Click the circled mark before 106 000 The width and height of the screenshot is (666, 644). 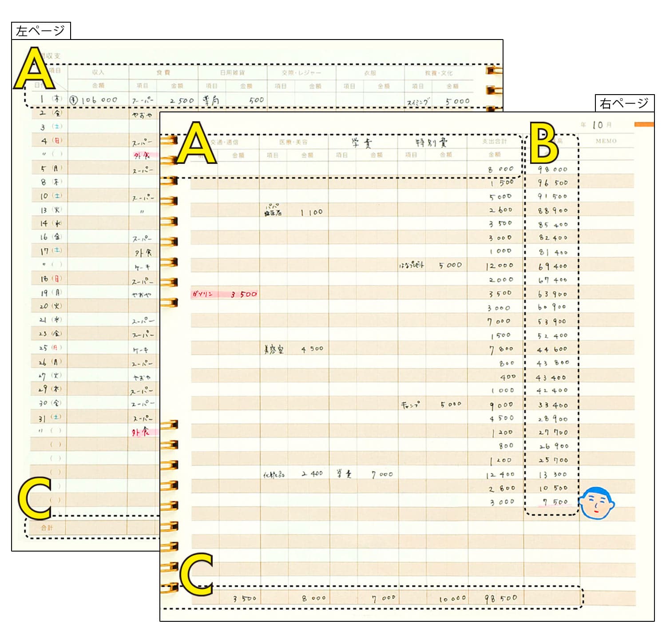(x=74, y=100)
